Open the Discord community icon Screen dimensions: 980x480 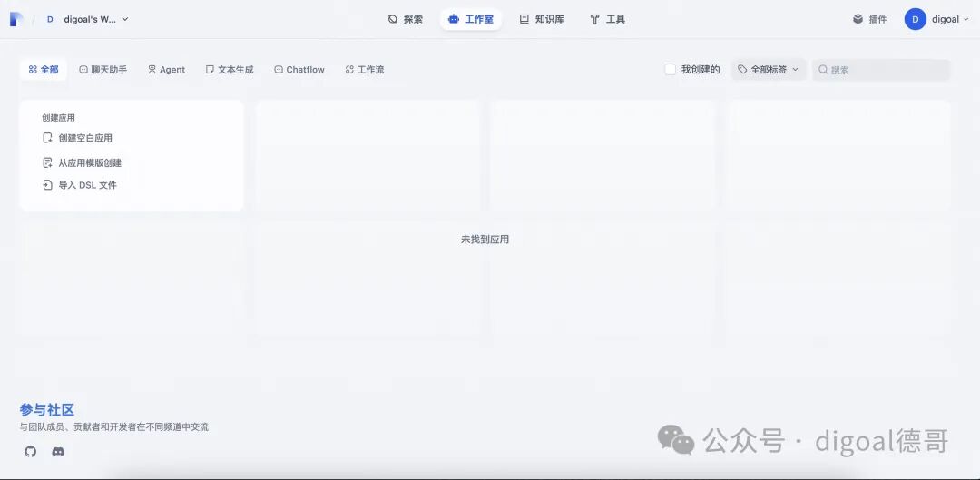pyautogui.click(x=58, y=451)
